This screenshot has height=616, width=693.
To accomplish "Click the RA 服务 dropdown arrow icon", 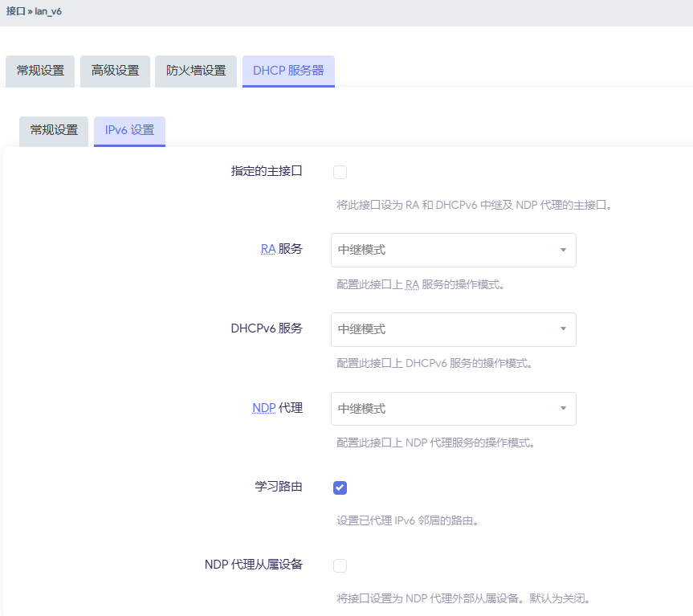I will tap(565, 250).
